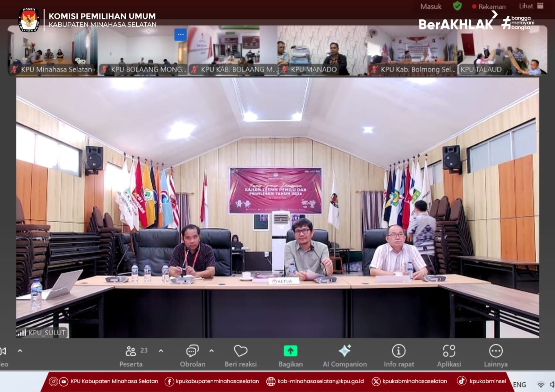This screenshot has width=555, height=392.
Task: Expand the Obrolan options arrow
Action: [x=212, y=351]
